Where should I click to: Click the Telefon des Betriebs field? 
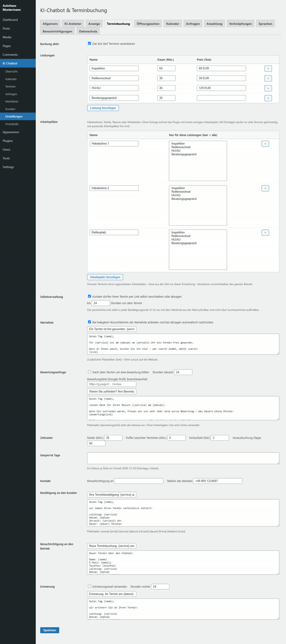tap(218, 481)
